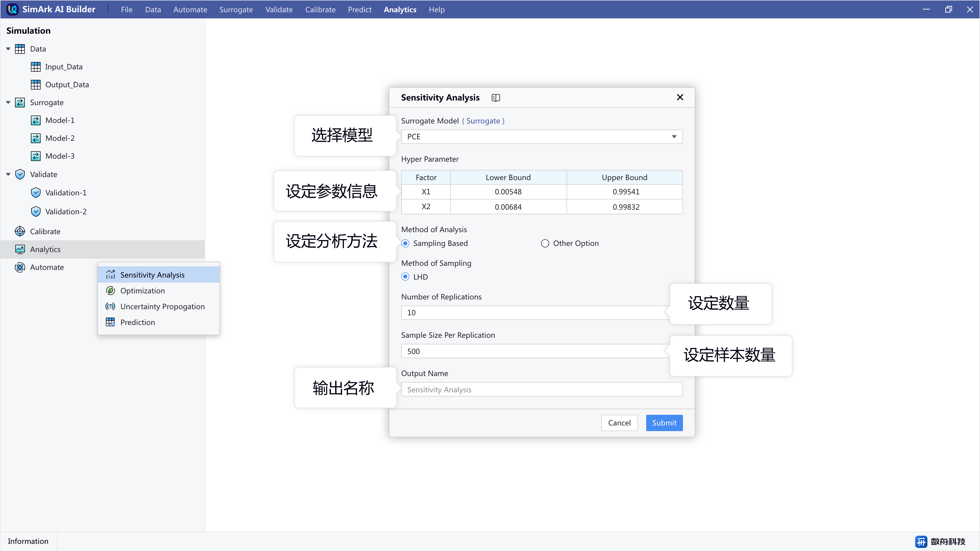Choose Uncertainty Propogation menu entry
980x551 pixels.
(x=159, y=306)
